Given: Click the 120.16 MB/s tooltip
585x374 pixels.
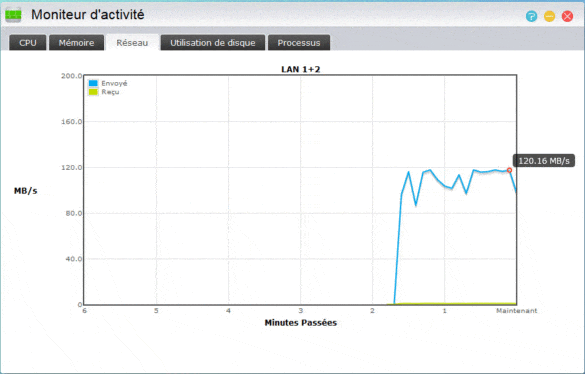Looking at the screenshot, I should [x=544, y=161].
